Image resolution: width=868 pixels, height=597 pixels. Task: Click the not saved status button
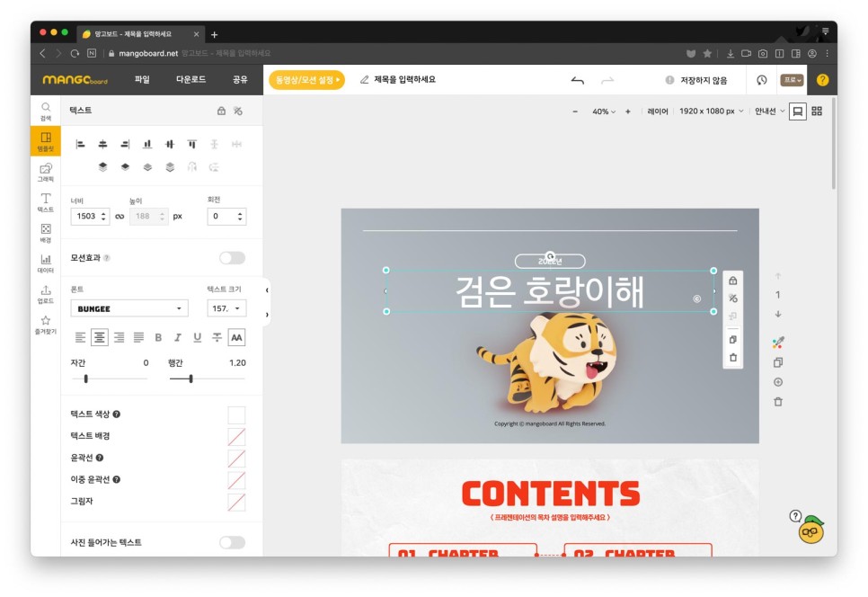[x=696, y=80]
